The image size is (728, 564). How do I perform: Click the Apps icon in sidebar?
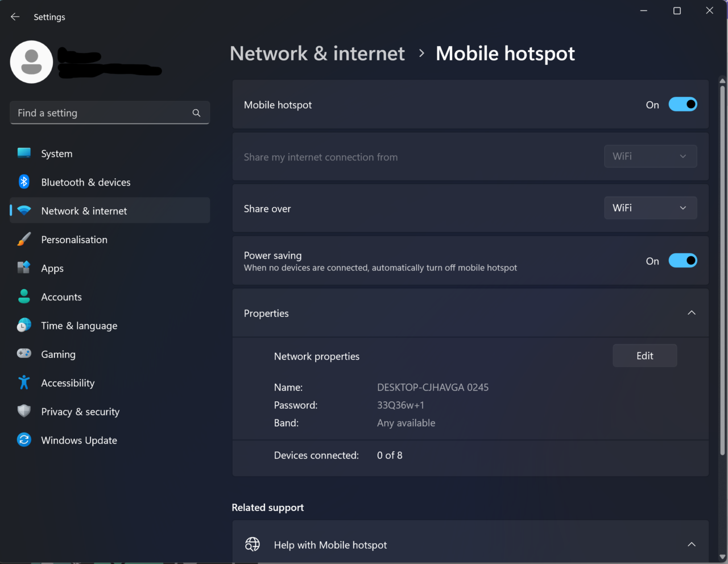(24, 267)
